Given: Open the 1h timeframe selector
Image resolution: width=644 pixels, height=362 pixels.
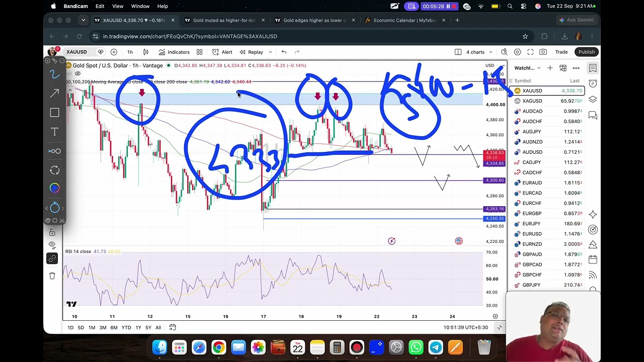Looking at the screenshot, I should point(130,52).
